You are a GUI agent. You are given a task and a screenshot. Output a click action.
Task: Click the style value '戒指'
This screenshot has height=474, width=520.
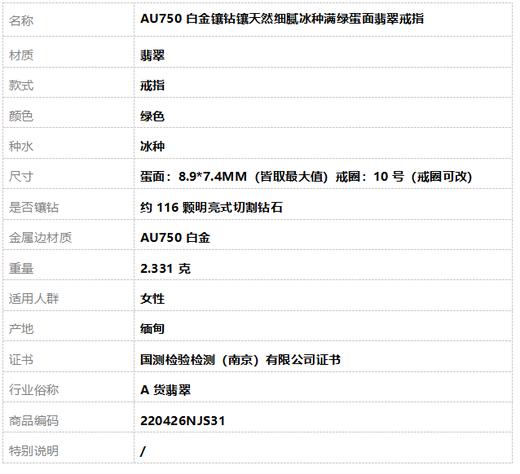(152, 86)
